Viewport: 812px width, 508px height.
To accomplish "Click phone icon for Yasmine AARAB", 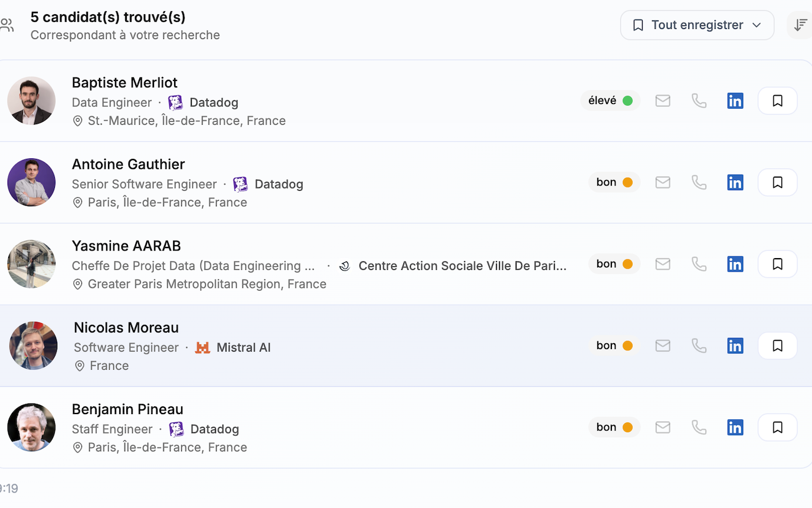I will pyautogui.click(x=699, y=264).
